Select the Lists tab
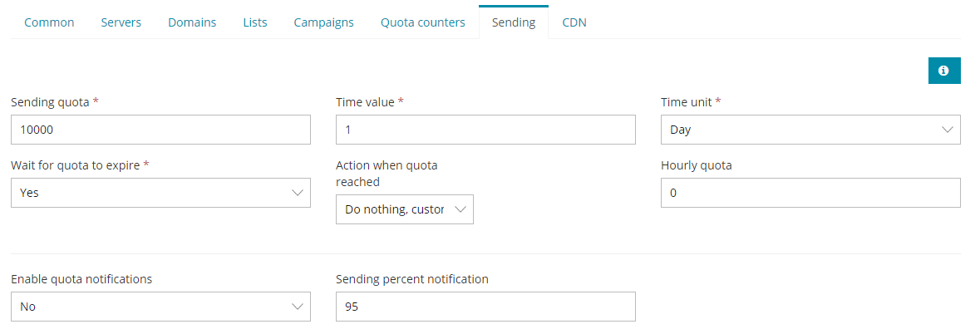 [255, 22]
